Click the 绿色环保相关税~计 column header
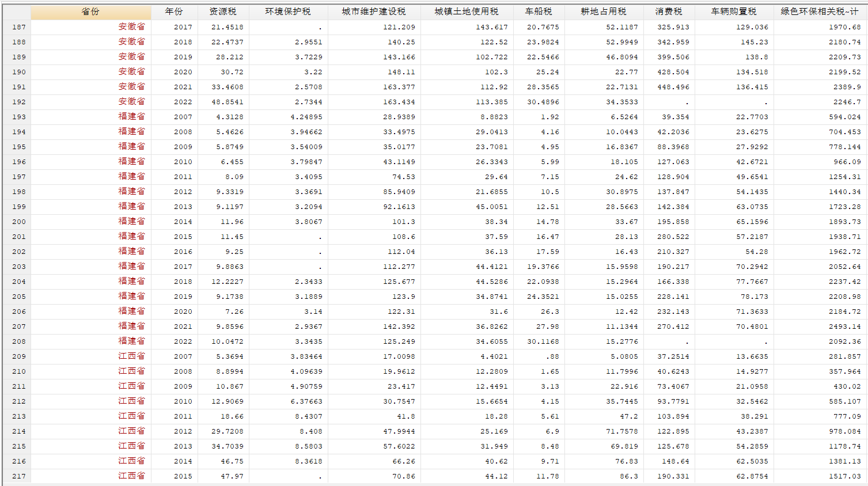 click(x=820, y=12)
